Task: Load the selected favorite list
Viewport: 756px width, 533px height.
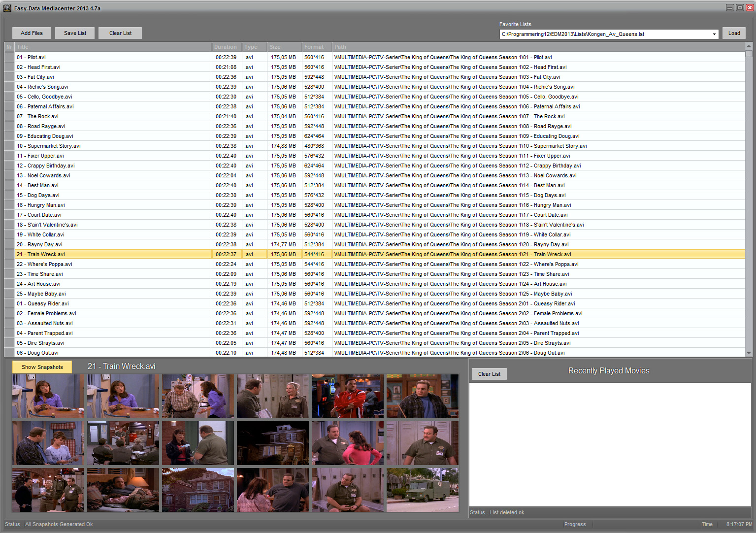Action: [734, 33]
